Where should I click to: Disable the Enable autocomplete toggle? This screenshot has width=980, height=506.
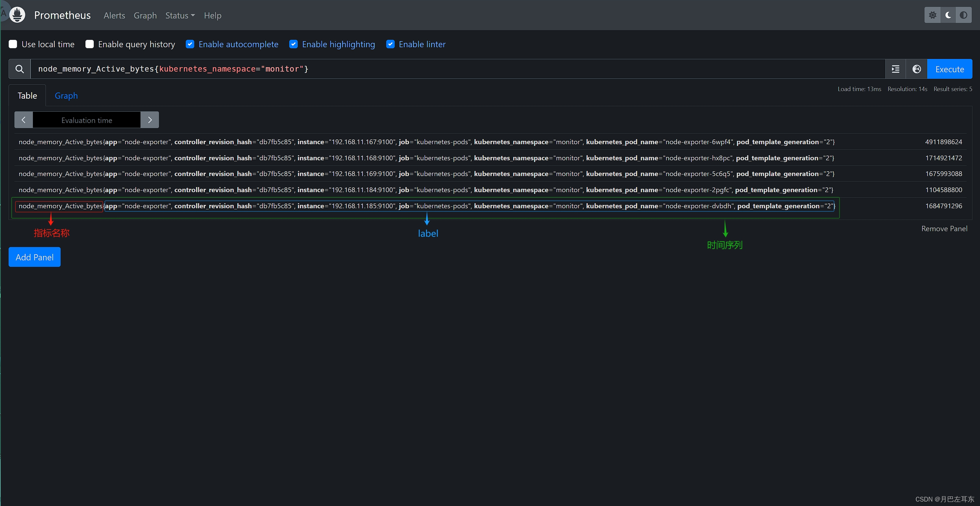190,44
